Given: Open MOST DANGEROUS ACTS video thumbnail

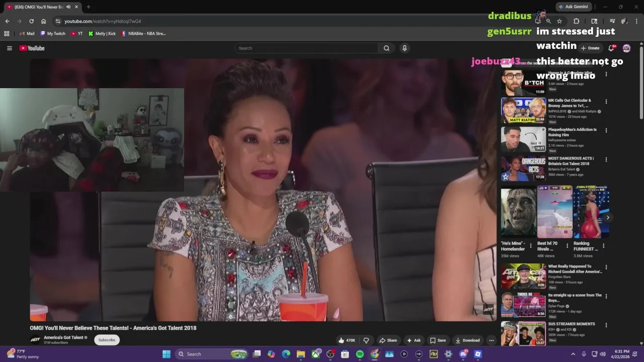Looking at the screenshot, I should (x=523, y=169).
